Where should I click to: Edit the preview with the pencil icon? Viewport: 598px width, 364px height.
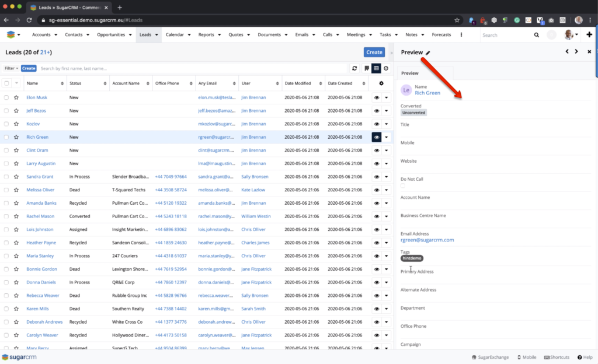(x=428, y=53)
